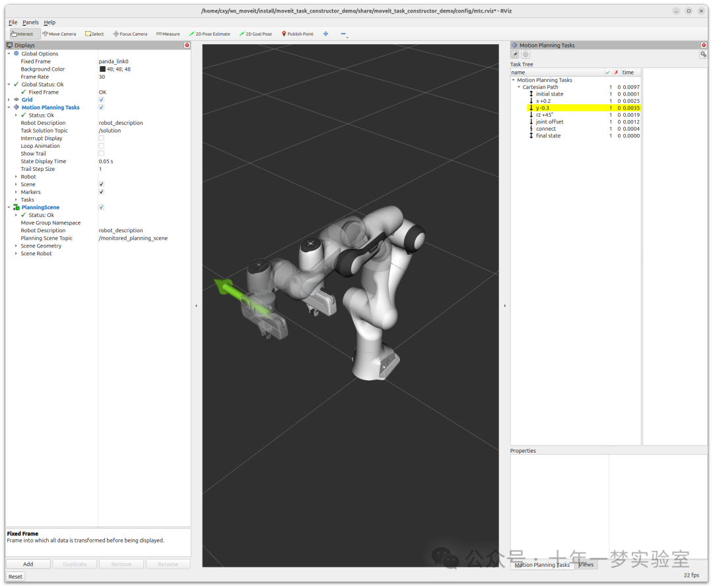
Task: Enable the Show Trail checkbox
Action: [x=102, y=154]
